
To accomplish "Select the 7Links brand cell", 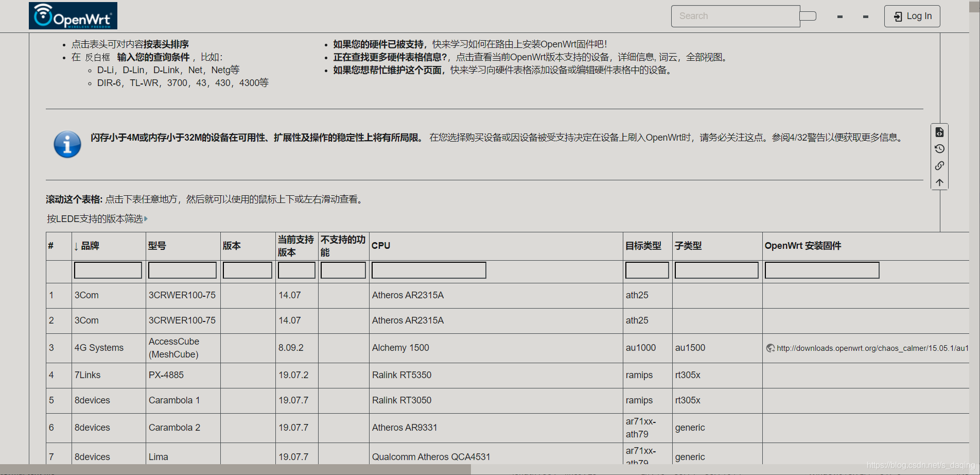I will pyautogui.click(x=109, y=376).
